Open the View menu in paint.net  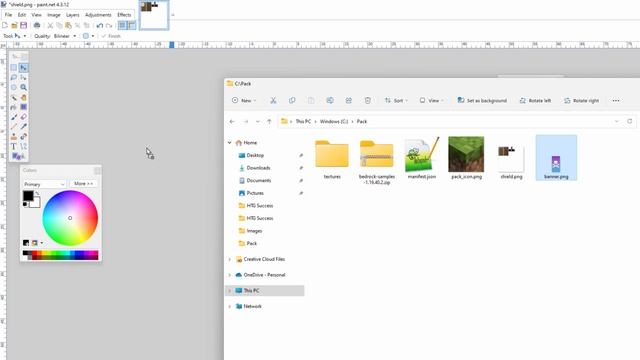[36, 15]
